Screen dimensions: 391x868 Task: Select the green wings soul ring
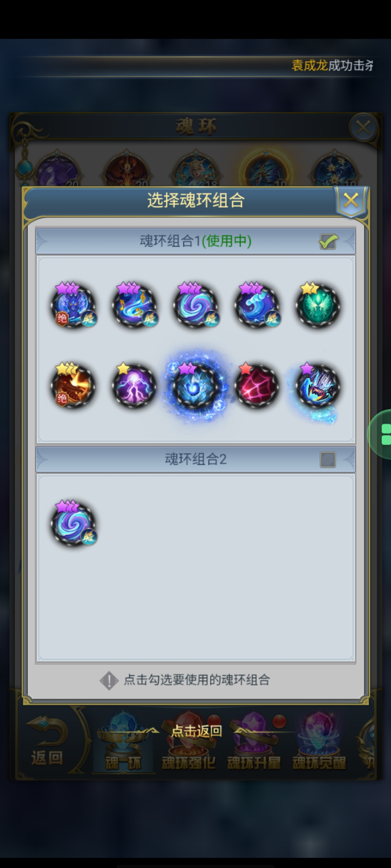pyautogui.click(x=318, y=306)
